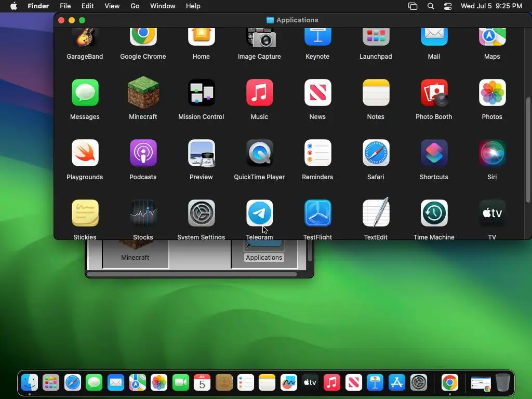This screenshot has width=532, height=399.
Task: Open System Settings in Applications folder
Action: click(201, 213)
